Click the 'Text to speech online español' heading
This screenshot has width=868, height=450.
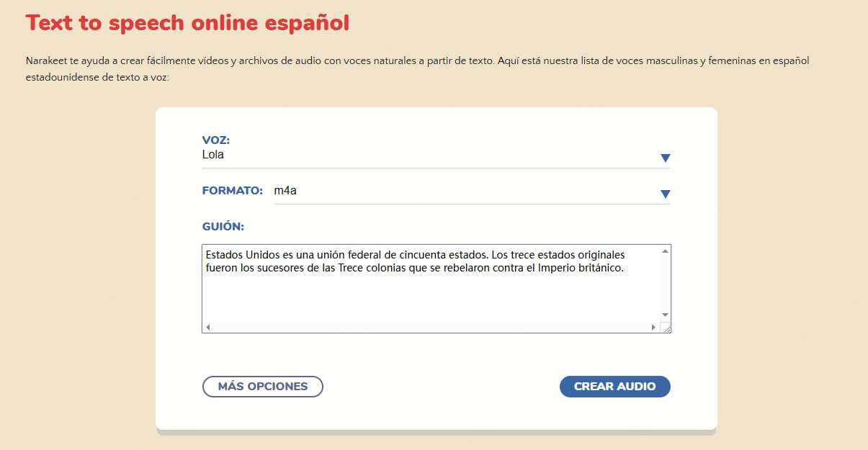[187, 22]
